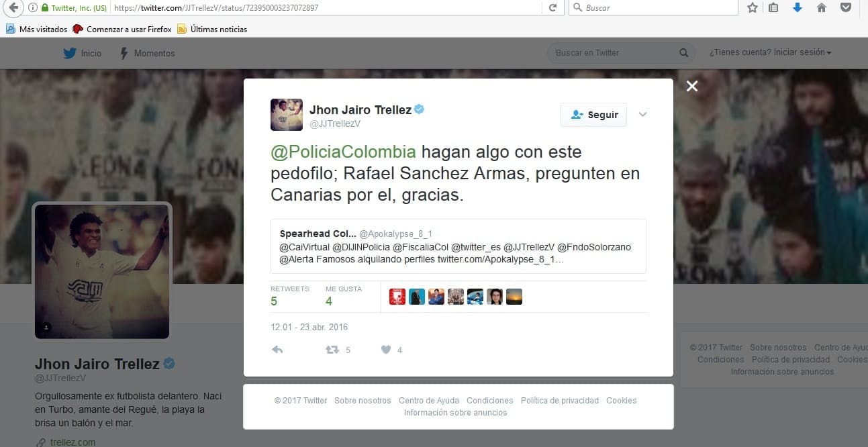The width and height of the screenshot is (868, 447).
Task: Click the URL in the address bar
Action: click(216, 8)
